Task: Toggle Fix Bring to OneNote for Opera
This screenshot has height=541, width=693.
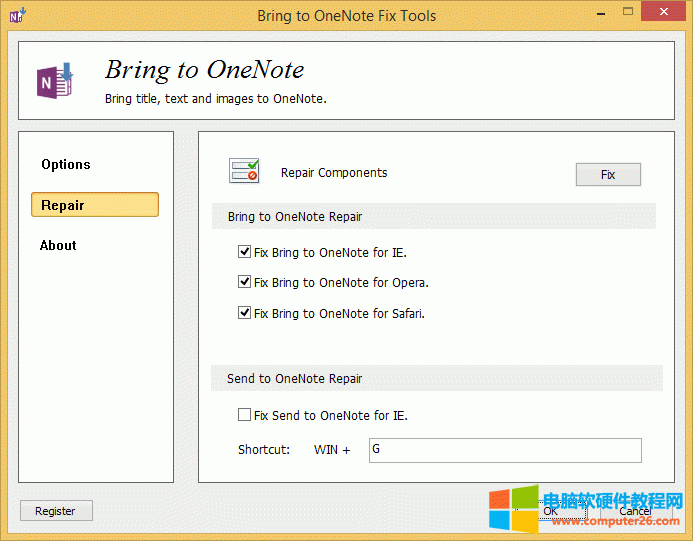Action: coord(245,283)
